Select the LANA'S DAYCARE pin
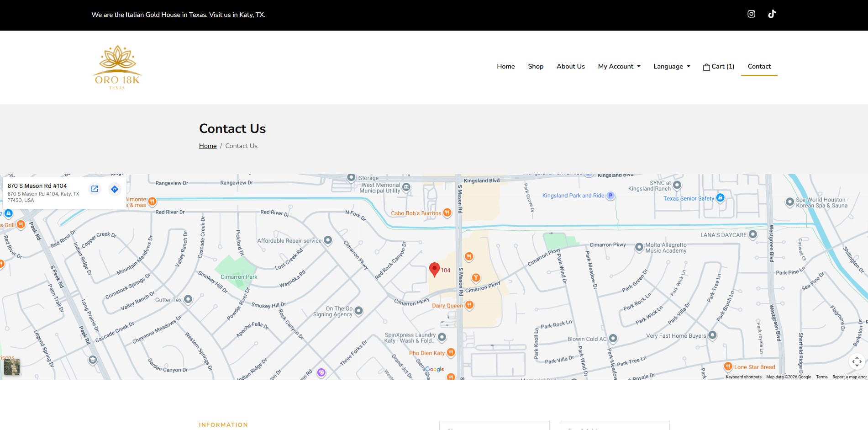Viewport: 868px width, 430px height. (x=753, y=234)
